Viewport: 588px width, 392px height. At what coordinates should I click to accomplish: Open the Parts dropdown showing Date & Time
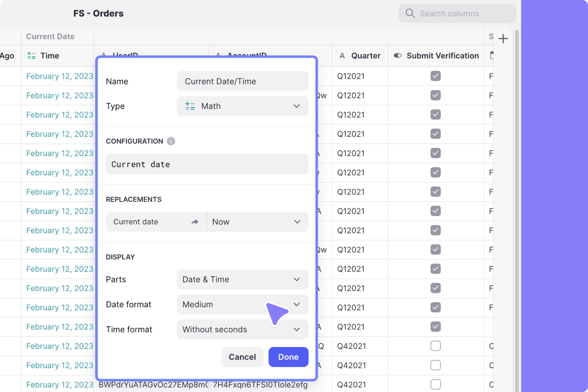tap(242, 279)
